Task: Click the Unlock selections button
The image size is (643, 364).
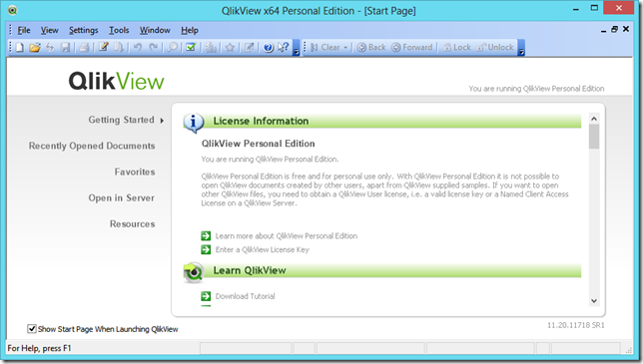Action: tap(494, 48)
